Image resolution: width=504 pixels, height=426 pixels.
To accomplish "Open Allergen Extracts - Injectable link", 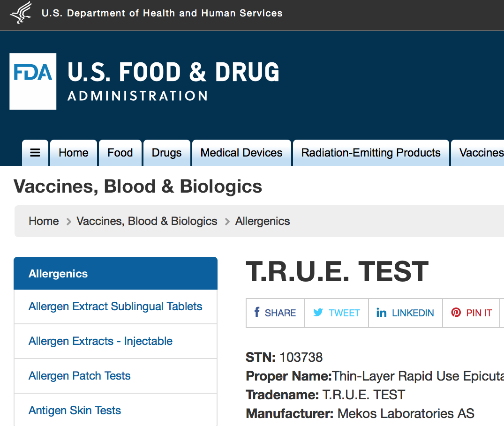I will point(100,341).
